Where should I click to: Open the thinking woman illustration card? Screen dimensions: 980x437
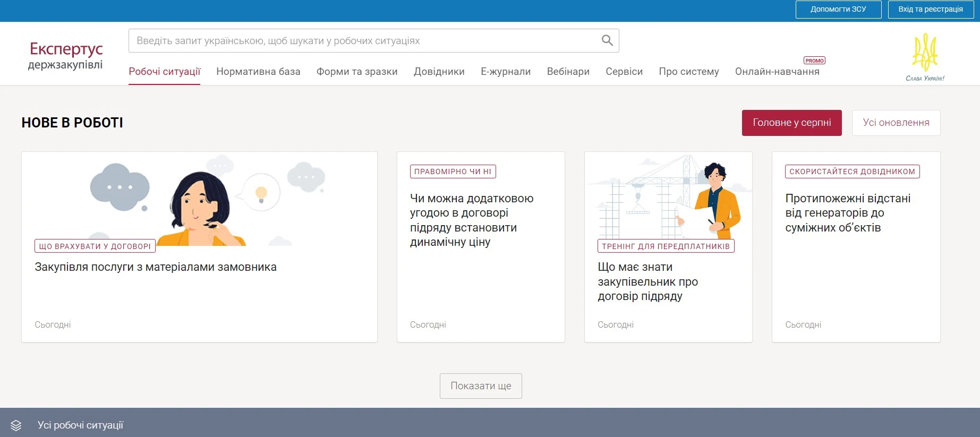(x=199, y=199)
